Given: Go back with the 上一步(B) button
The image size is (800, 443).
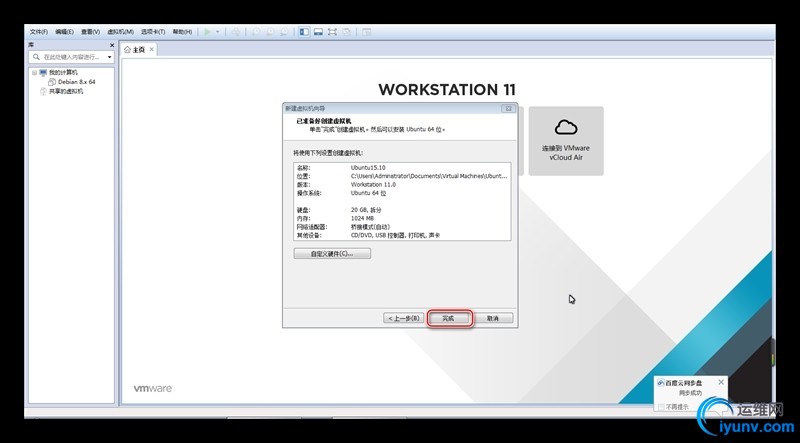Looking at the screenshot, I should [403, 318].
